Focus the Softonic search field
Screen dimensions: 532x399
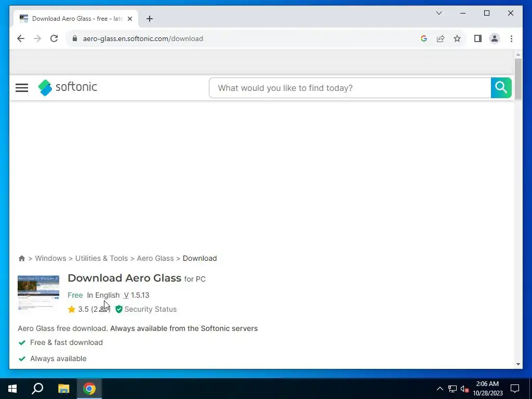point(350,88)
